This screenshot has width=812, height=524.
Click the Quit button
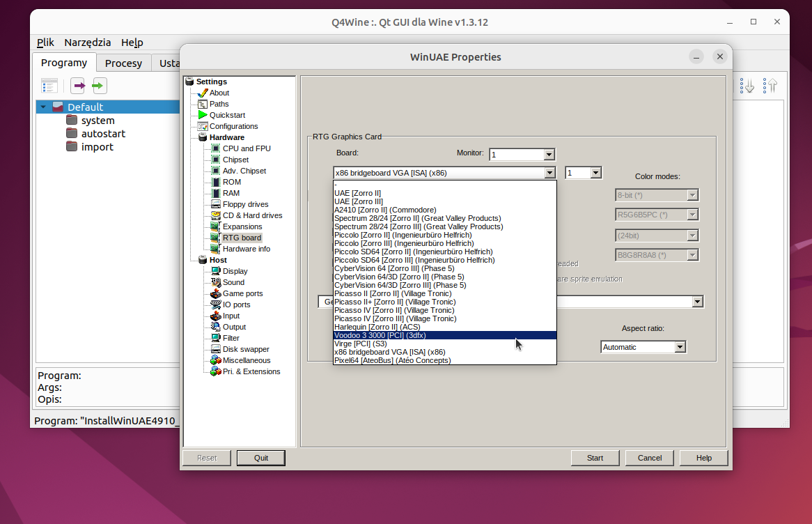261,458
